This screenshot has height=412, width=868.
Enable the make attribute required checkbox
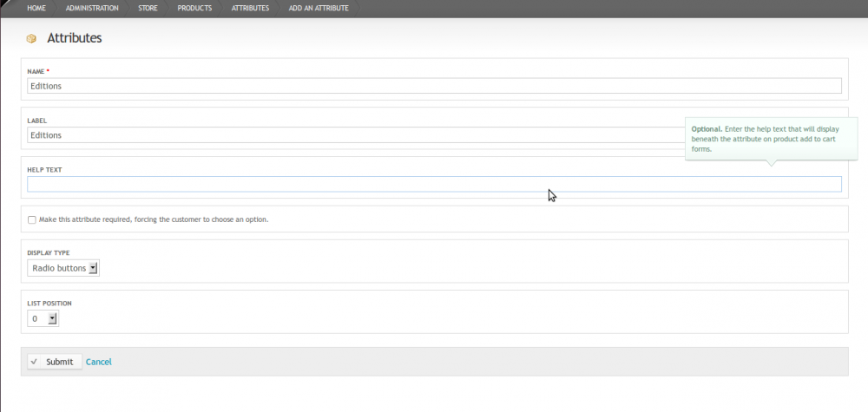point(32,220)
